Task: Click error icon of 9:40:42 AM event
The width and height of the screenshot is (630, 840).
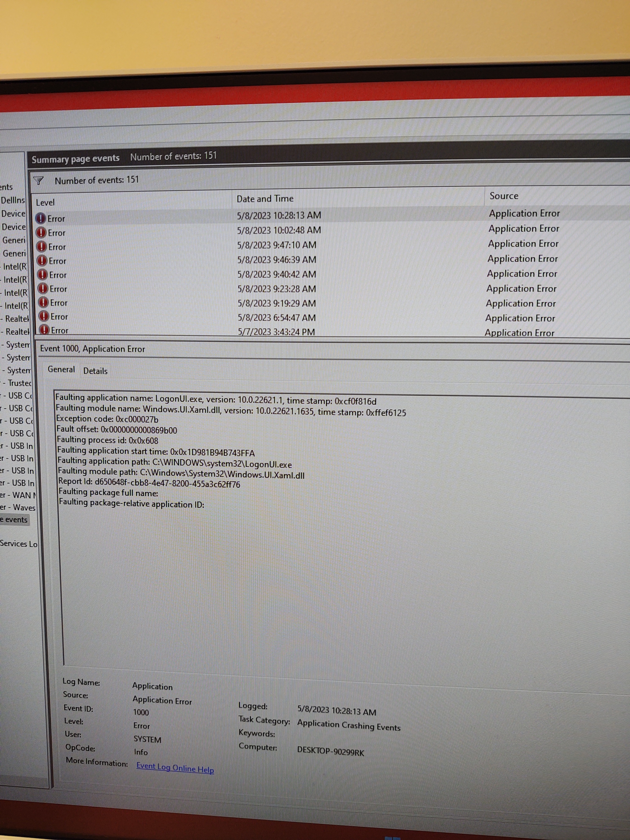Action: 43,274
